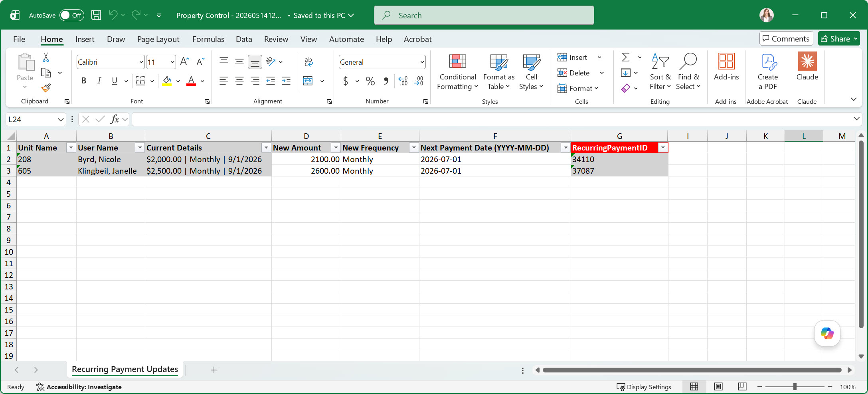This screenshot has height=394, width=868.
Task: Click Insert Function fx icon
Action: click(115, 119)
